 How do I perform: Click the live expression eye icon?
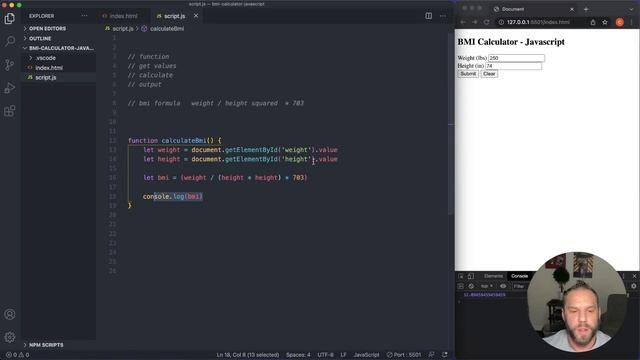503,286
